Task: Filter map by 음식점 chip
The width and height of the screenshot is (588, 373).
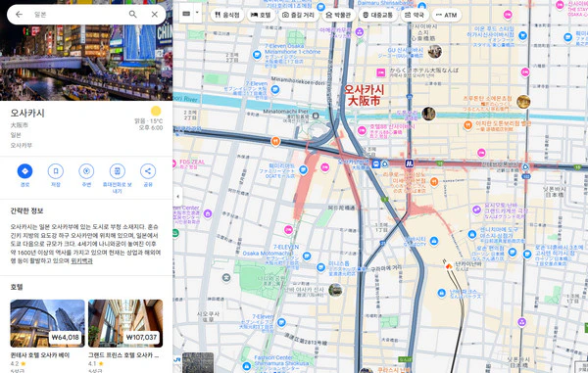Action: pos(227,15)
